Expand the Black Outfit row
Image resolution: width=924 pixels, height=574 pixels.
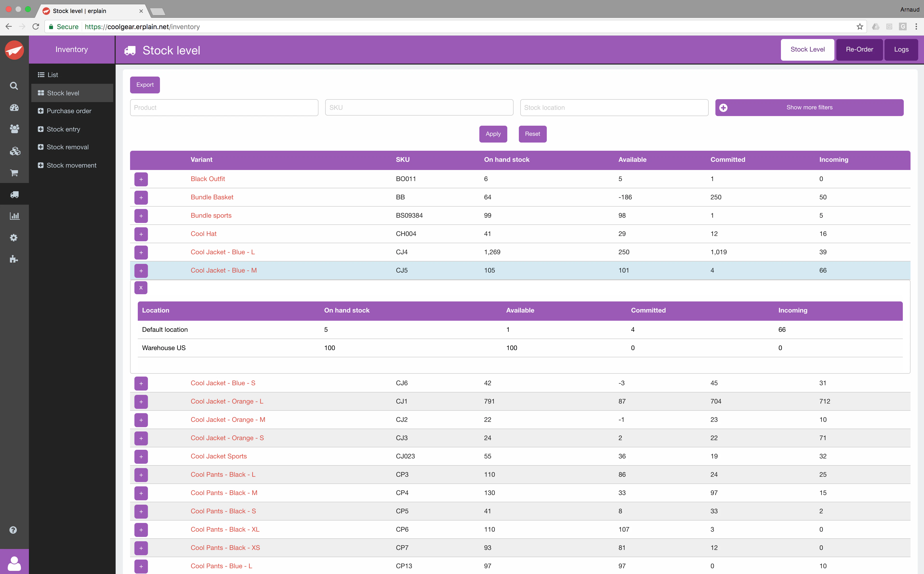click(x=141, y=179)
